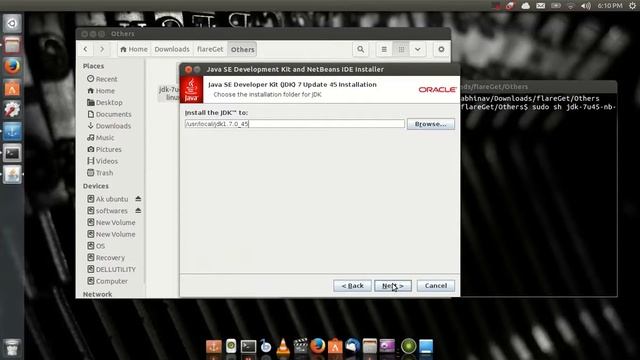Screen dimensions: 640x360
Task: Open the network indicator in top panel
Action: click(x=571, y=6)
